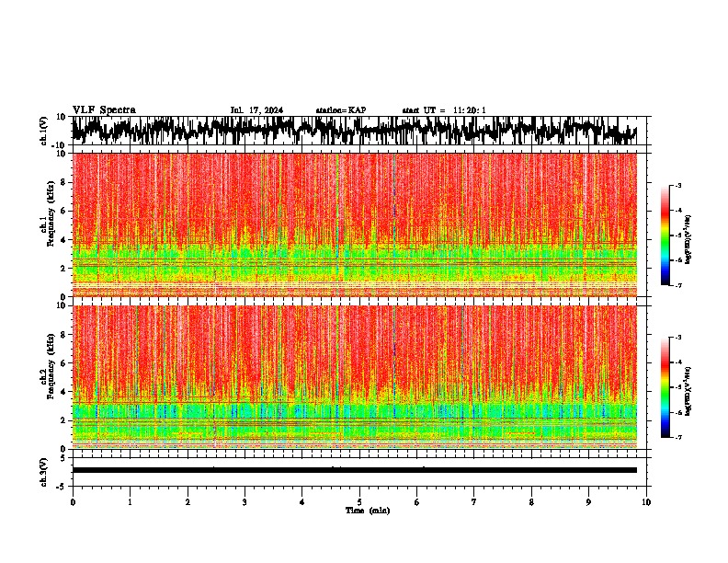Click the "6" kHz tick of ch.2 spectrogram
The width and height of the screenshot is (728, 563).
coord(63,363)
